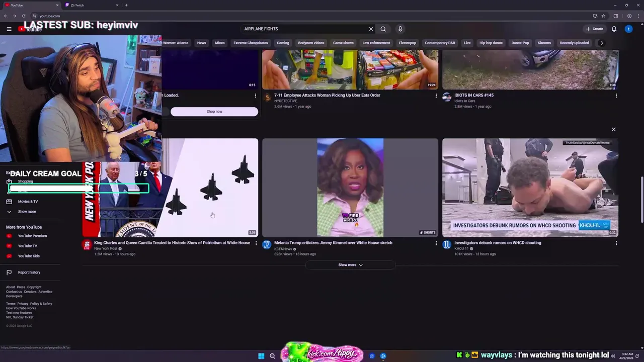Start voice search with microphone icon
Viewport: 644px width, 362px height.
click(x=400, y=29)
